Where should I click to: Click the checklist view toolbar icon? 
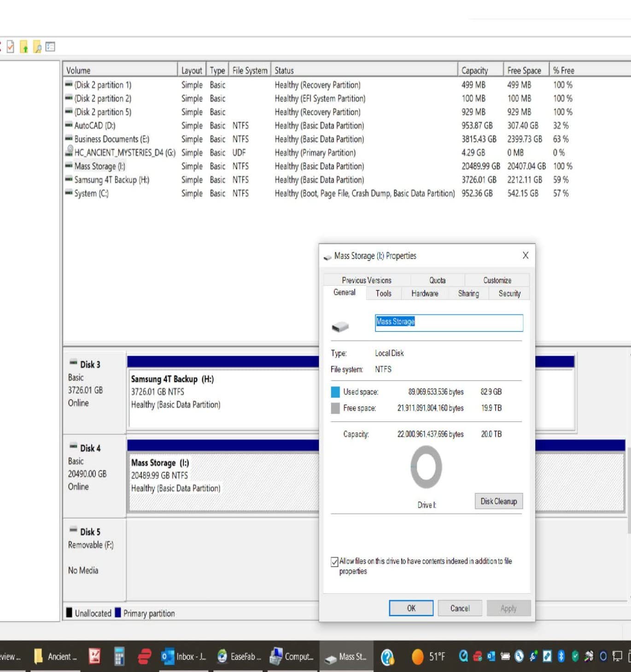coord(50,47)
